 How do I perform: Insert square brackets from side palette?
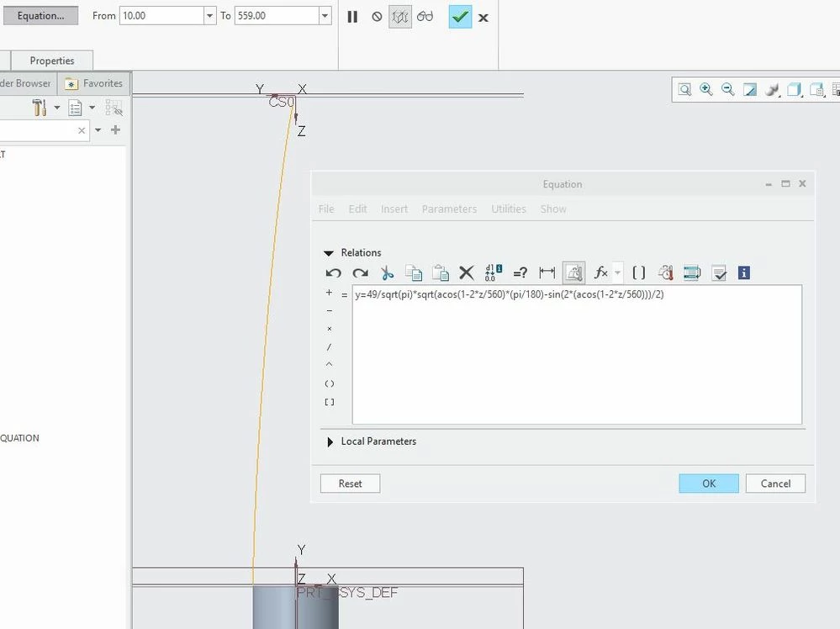(x=329, y=402)
